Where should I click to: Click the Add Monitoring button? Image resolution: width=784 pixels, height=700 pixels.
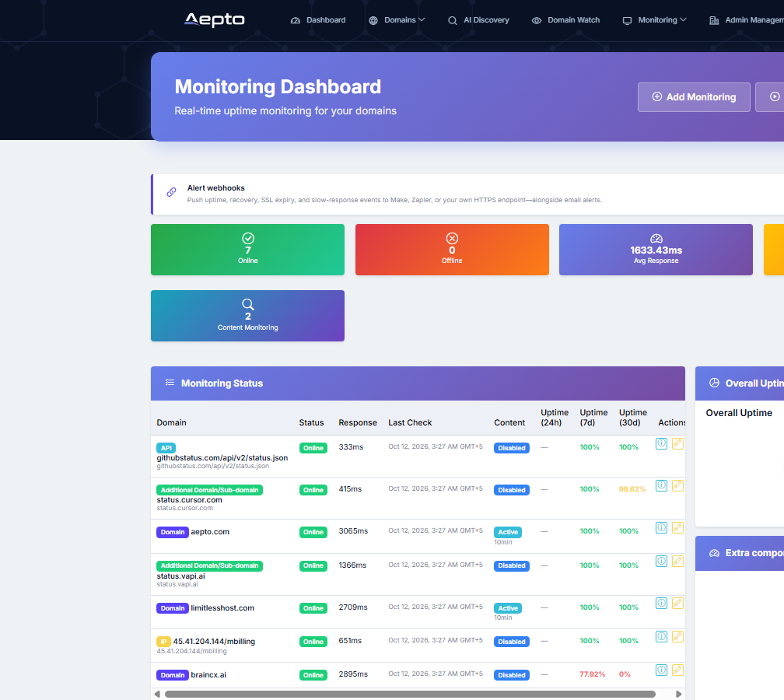click(x=694, y=97)
